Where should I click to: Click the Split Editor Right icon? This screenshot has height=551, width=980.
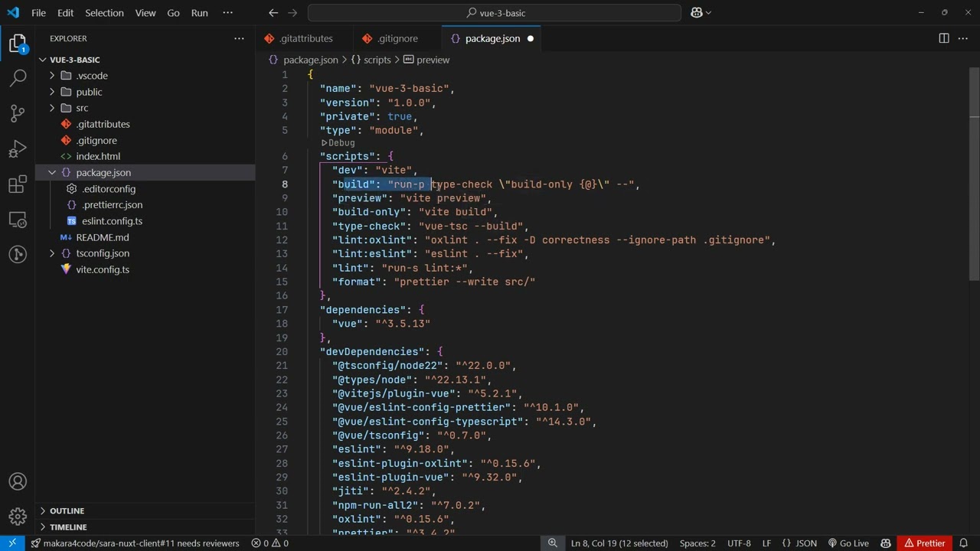tap(944, 38)
